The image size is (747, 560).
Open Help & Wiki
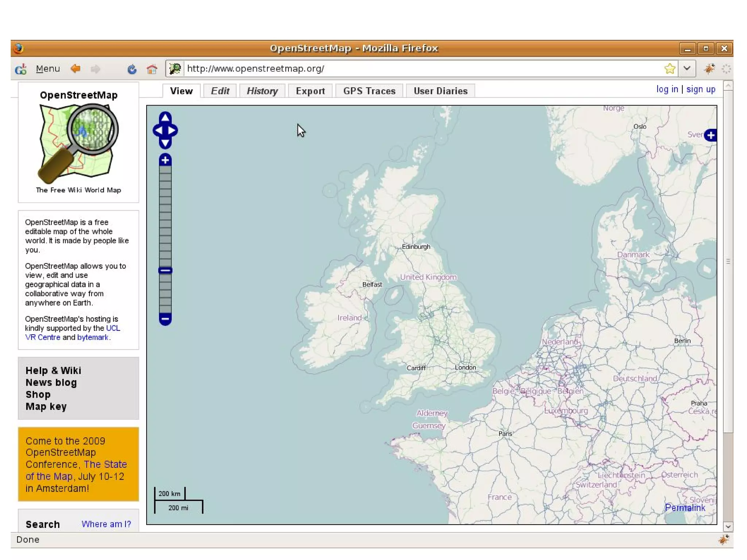53,370
